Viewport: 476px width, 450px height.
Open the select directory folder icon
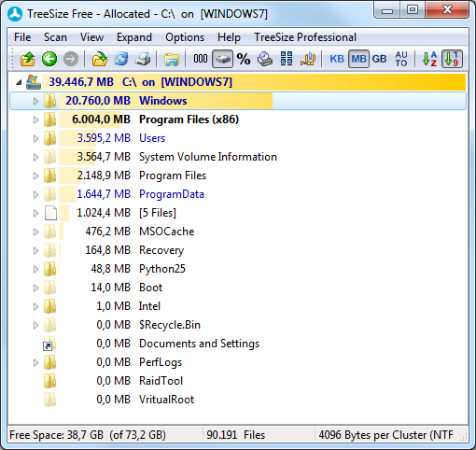coord(100,59)
